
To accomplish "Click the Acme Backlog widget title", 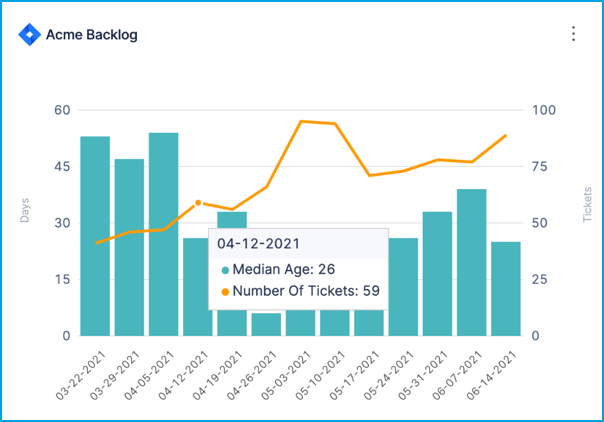I will click(92, 35).
